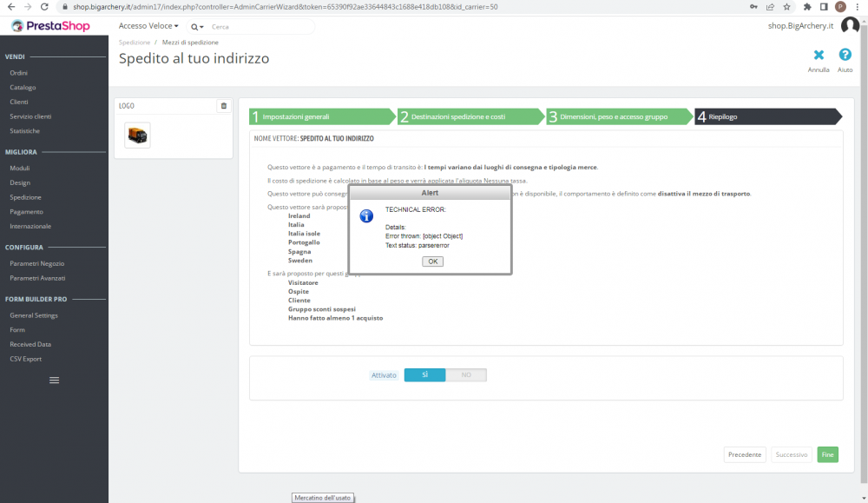Click the Visitatore group text

coord(303,282)
